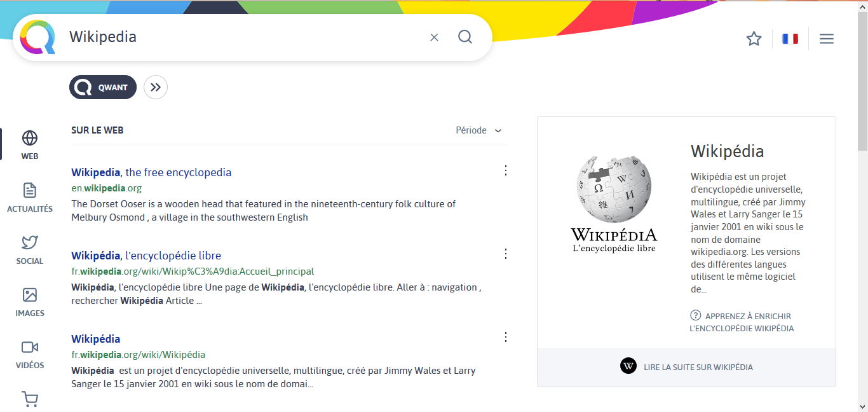The image size is (868, 412).
Task: Clear the search field with the X icon
Action: coord(434,38)
